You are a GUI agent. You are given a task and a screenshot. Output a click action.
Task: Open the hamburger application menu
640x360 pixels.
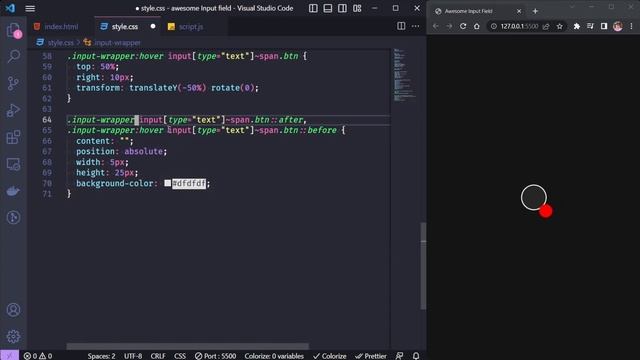tap(30, 8)
